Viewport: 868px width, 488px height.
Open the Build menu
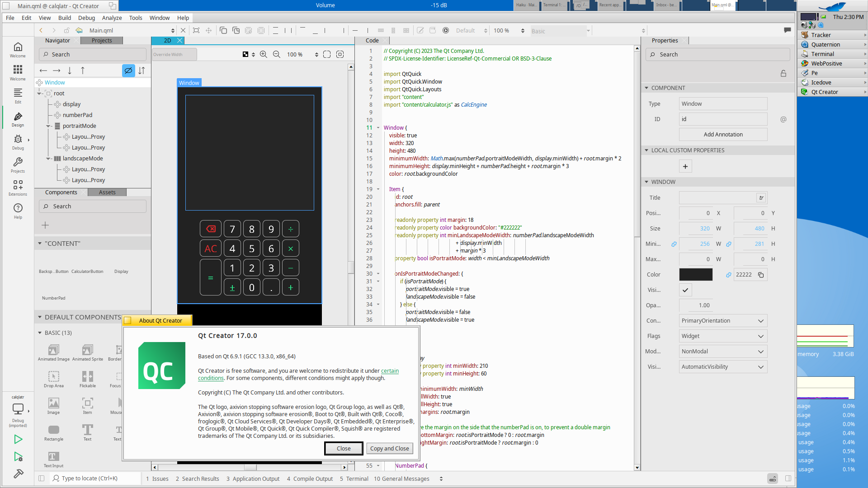coord(65,18)
